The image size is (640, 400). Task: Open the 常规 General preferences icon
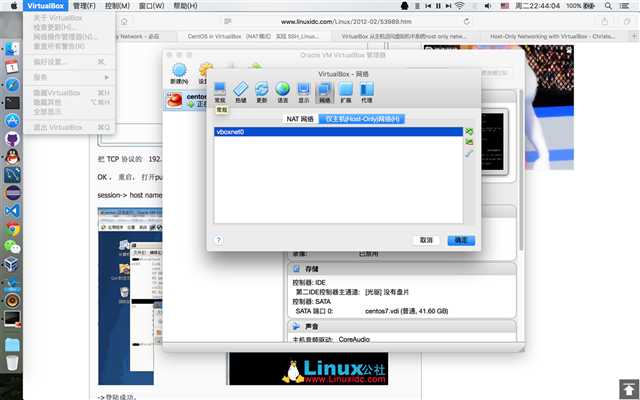[220, 92]
